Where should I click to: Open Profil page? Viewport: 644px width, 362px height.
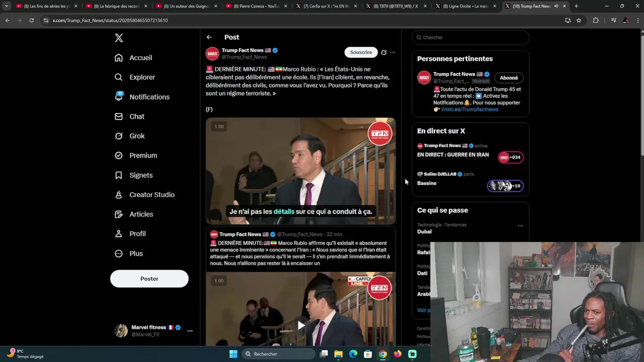130,234
